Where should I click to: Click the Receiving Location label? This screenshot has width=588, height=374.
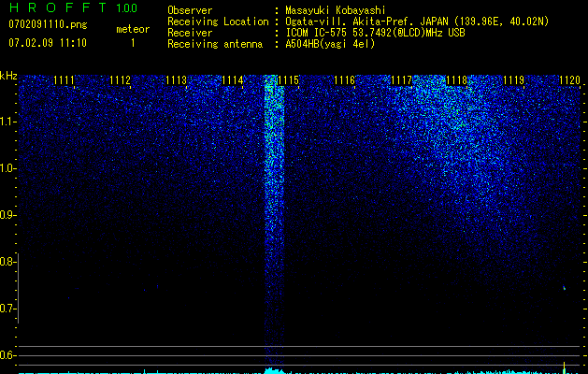click(218, 22)
